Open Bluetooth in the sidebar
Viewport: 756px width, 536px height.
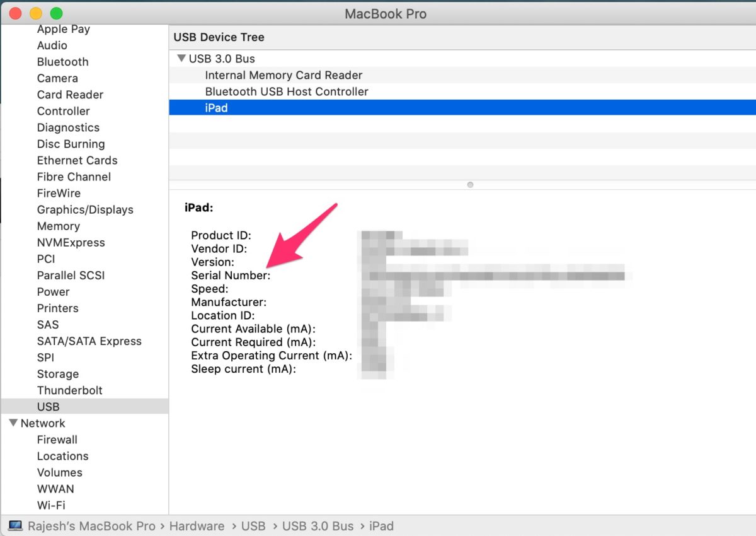[x=62, y=62]
